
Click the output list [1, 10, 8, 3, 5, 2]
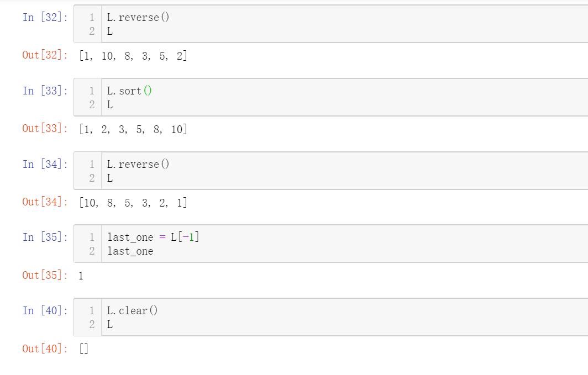(133, 56)
